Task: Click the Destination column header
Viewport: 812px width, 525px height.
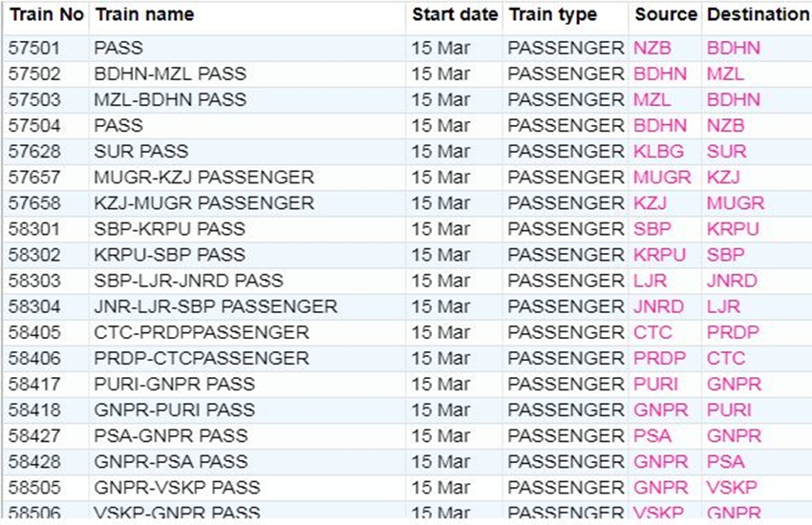Action: [x=757, y=15]
